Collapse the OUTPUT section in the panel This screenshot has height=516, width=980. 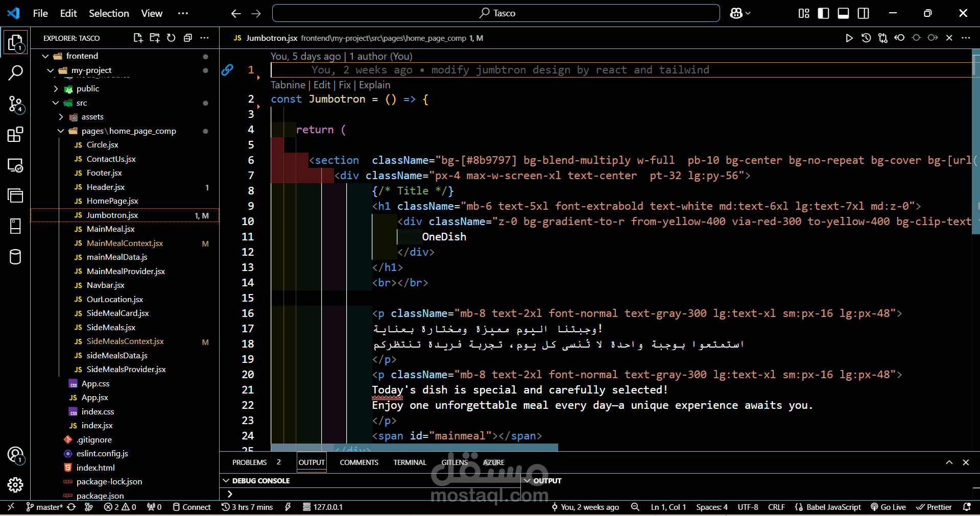click(x=528, y=481)
